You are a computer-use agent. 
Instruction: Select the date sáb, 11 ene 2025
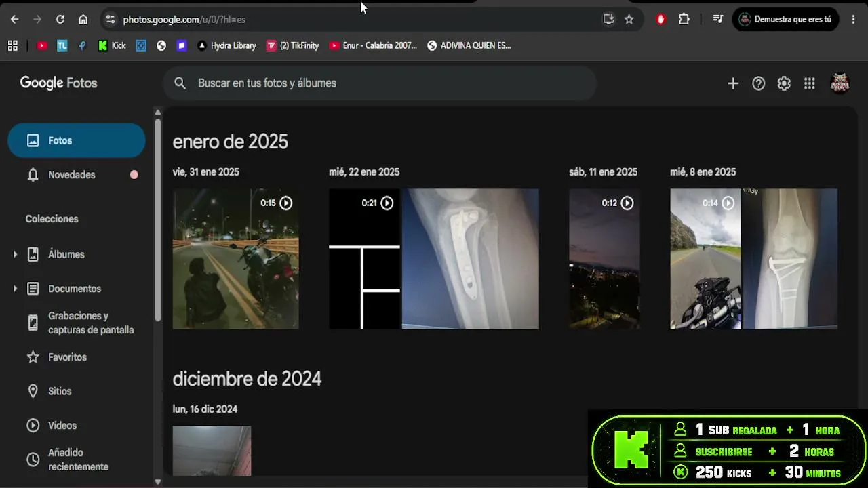pos(603,172)
